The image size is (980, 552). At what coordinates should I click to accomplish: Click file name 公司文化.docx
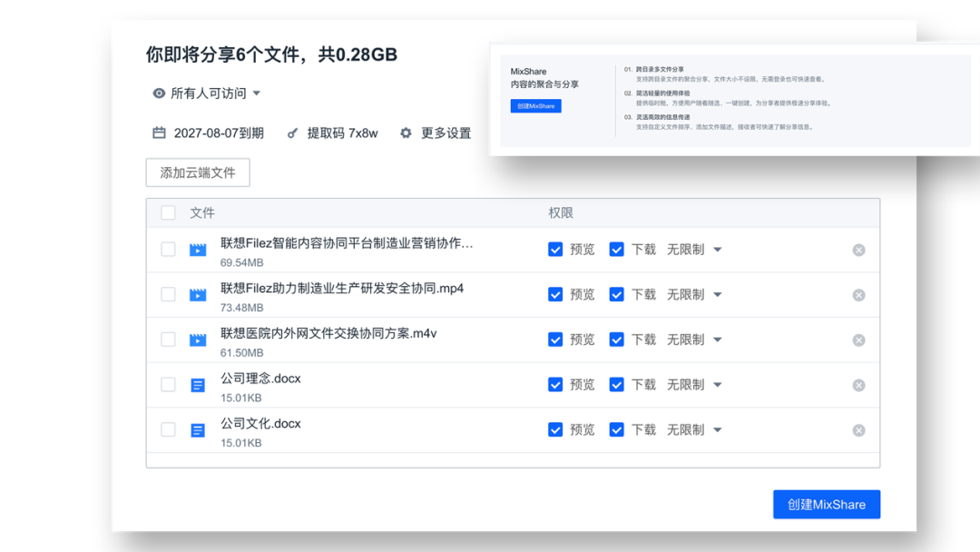[260, 423]
